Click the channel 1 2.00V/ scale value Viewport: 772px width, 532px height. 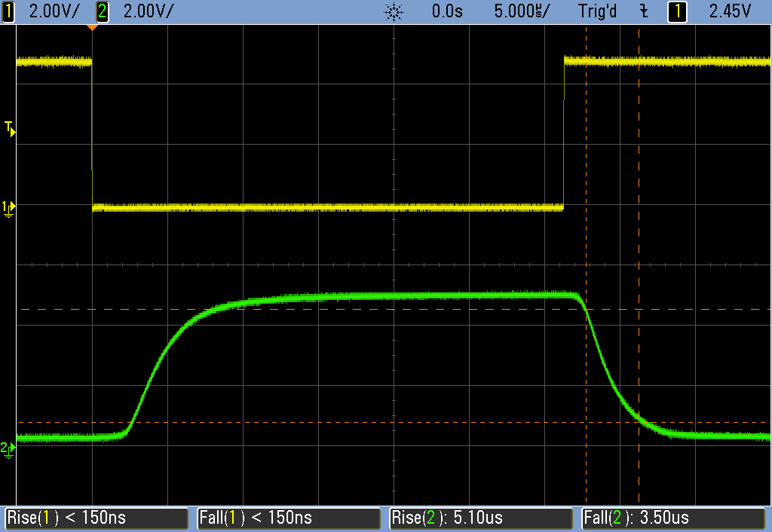click(x=54, y=11)
